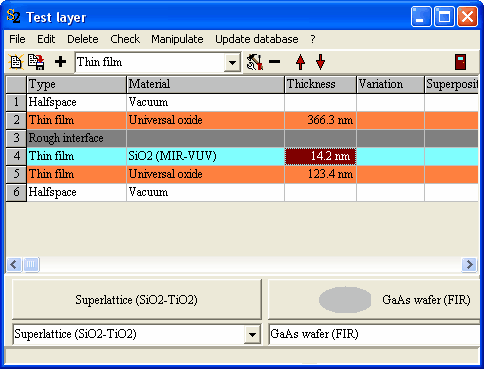
Task: Click Vacuum material in row 6
Action: (x=206, y=192)
